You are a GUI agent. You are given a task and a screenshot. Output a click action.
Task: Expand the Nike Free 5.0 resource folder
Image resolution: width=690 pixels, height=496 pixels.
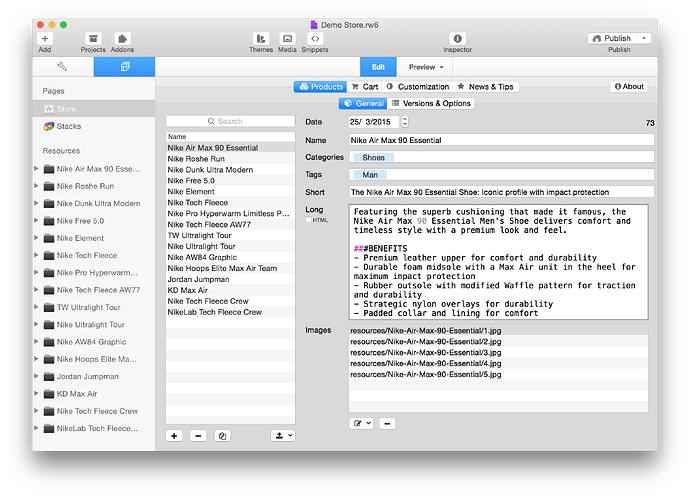point(36,220)
